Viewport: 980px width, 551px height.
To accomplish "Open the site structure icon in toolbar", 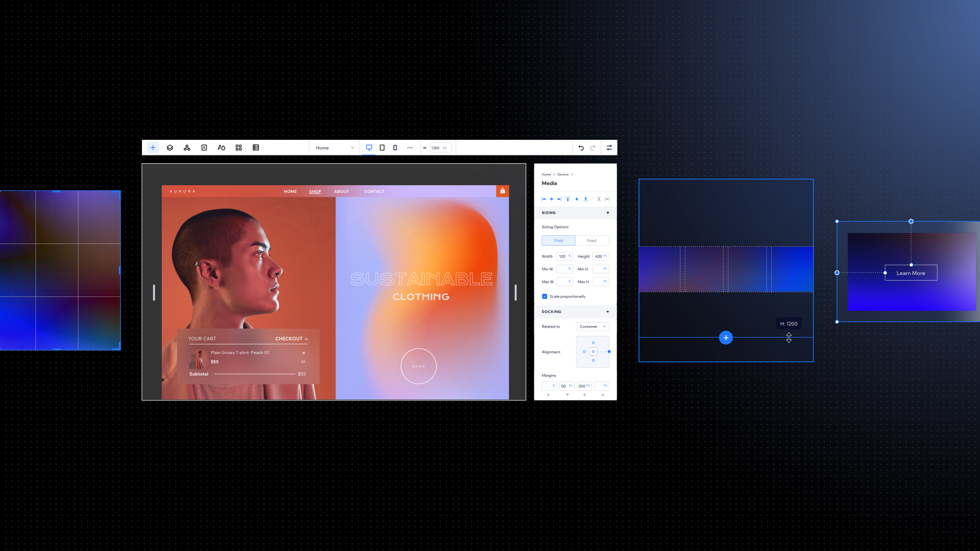I will click(187, 147).
